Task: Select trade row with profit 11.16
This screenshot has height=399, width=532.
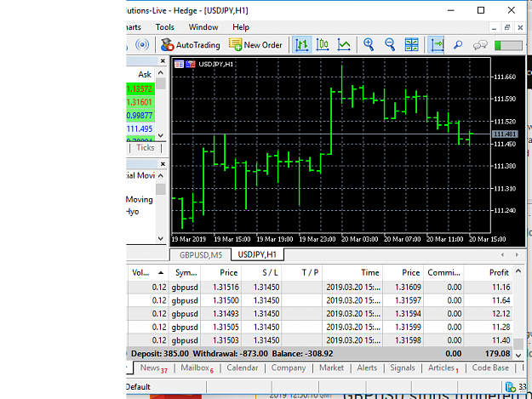Action: coord(319,288)
